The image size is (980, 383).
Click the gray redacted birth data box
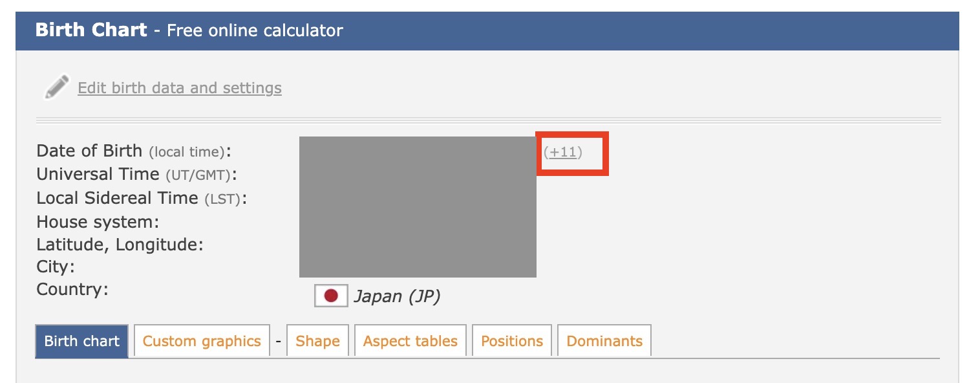[418, 206]
